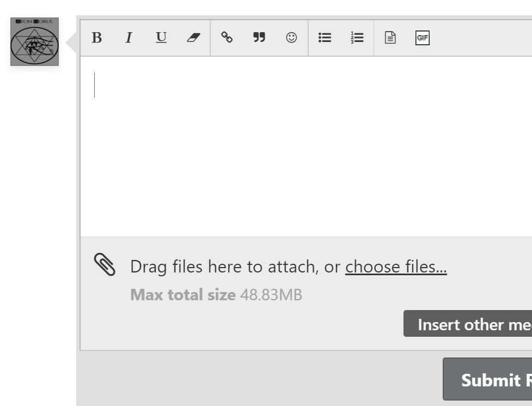Click the eraser remove-formatting icon

[193, 38]
